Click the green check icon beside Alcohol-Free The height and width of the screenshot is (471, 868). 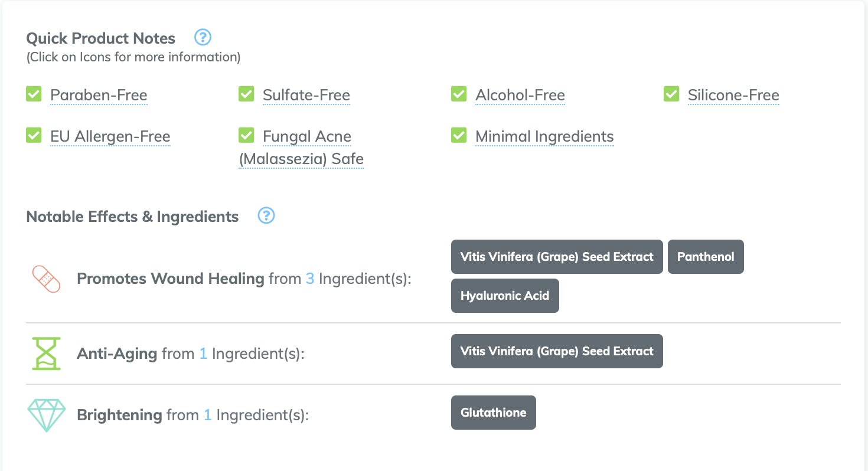click(459, 94)
